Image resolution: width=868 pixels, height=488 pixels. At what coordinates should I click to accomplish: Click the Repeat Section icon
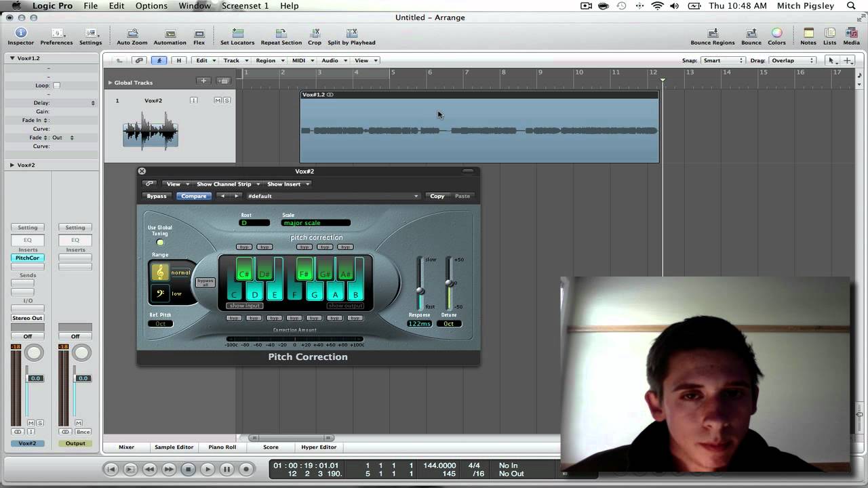(281, 37)
